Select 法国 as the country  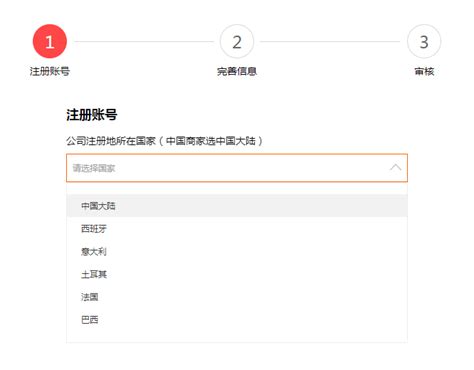pos(237,297)
